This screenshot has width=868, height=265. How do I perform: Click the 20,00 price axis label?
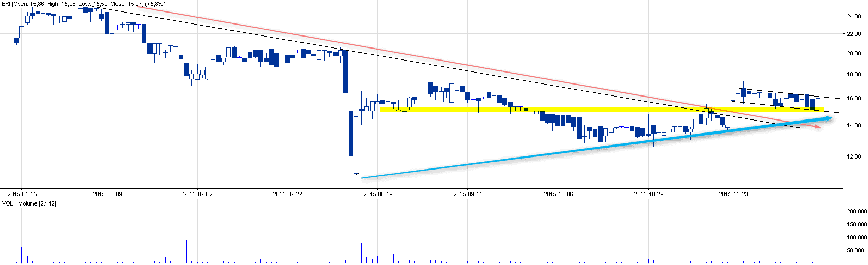pos(853,53)
